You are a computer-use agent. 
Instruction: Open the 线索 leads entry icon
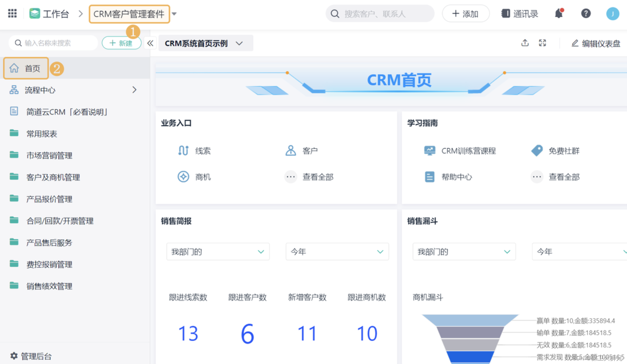pyautogui.click(x=183, y=151)
